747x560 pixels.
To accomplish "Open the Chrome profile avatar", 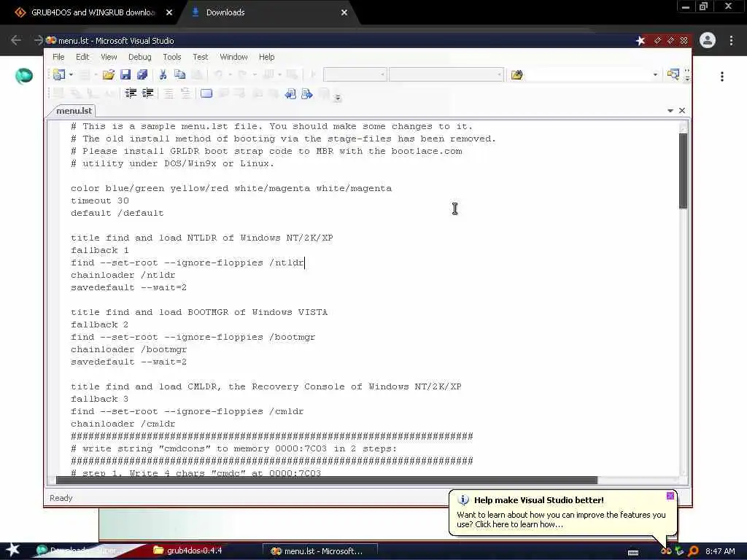I will coord(708,41).
